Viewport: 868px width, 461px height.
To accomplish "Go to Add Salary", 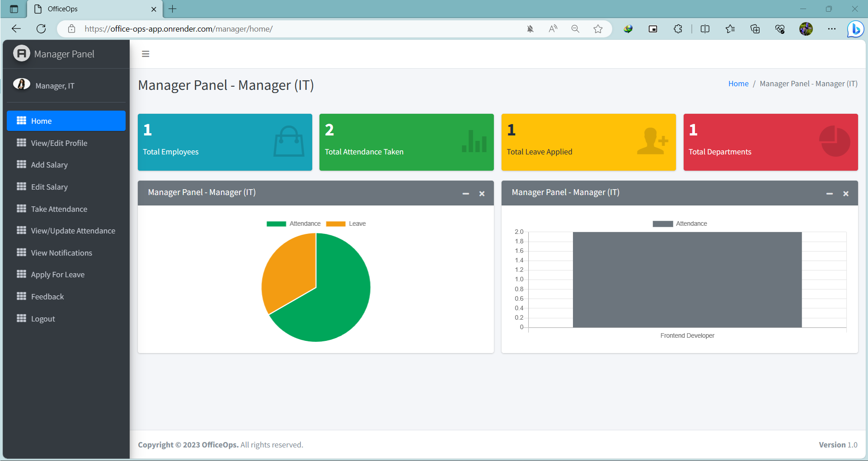I will [x=66, y=165].
